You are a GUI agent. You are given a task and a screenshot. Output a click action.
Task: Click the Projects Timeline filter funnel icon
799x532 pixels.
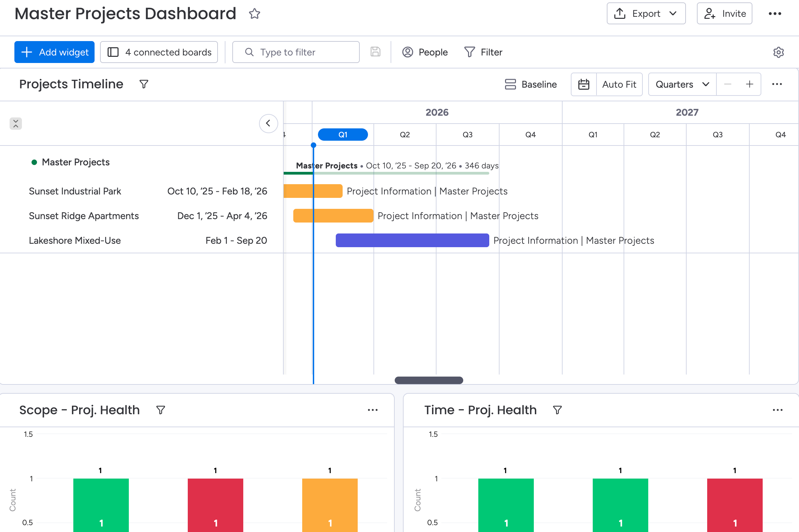pos(144,84)
